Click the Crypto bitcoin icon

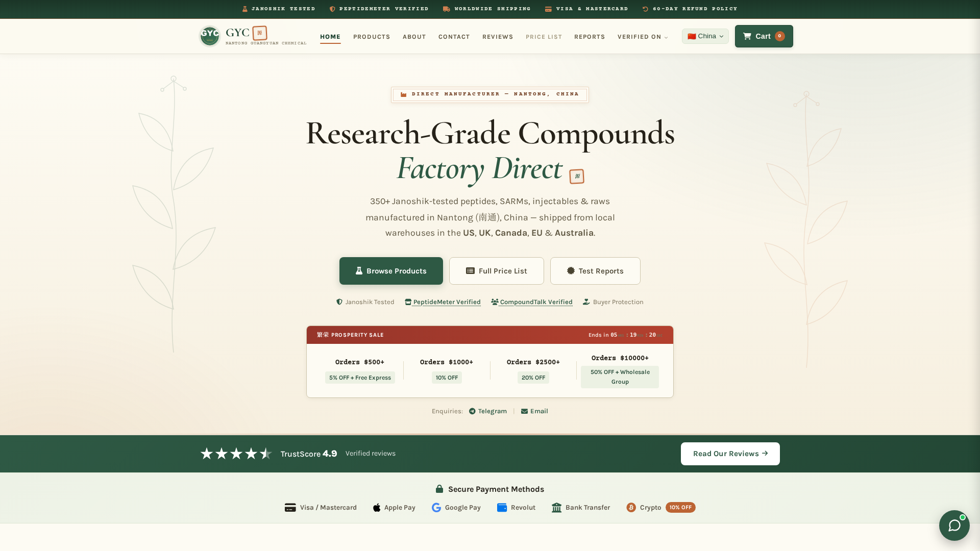point(631,508)
